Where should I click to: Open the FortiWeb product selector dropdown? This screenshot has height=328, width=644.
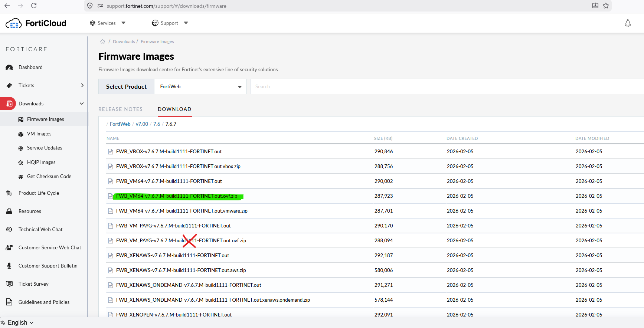200,86
